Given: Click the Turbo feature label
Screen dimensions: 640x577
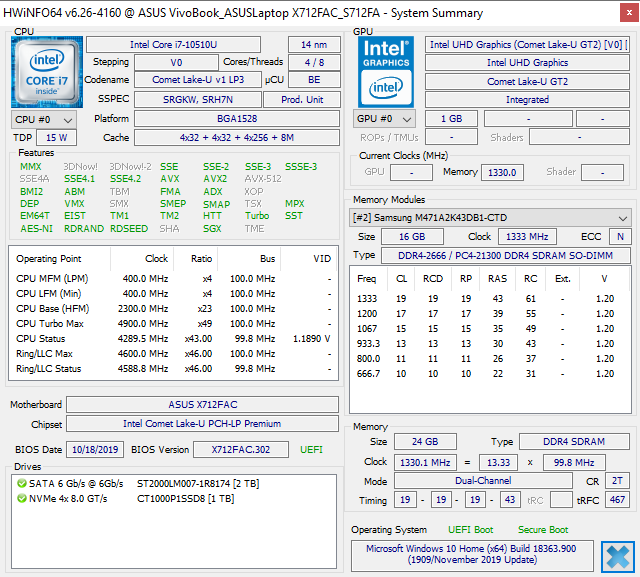Looking at the screenshot, I should point(257,215).
